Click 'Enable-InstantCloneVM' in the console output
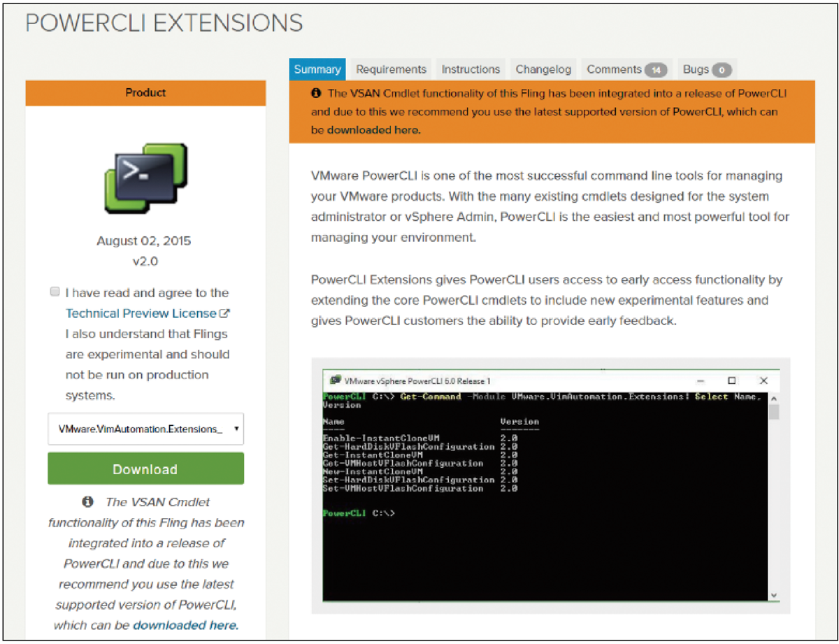The width and height of the screenshot is (839, 644). (x=380, y=438)
